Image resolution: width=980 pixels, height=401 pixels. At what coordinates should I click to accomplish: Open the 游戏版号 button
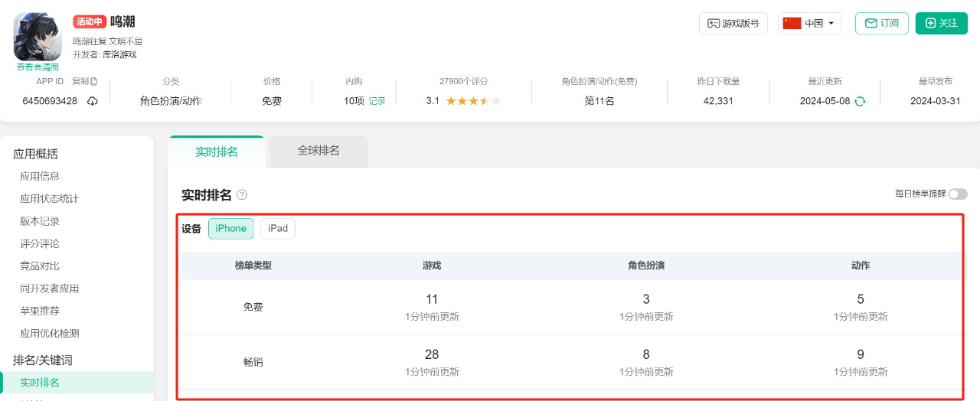(x=733, y=23)
